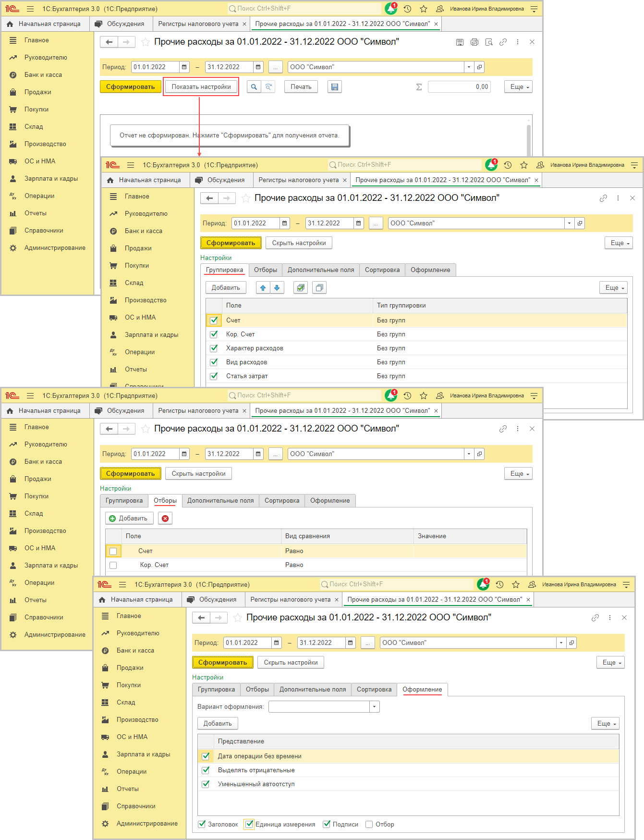Click Добавить with green plus on Отборы tab
The height and width of the screenshot is (840, 644).
(129, 519)
